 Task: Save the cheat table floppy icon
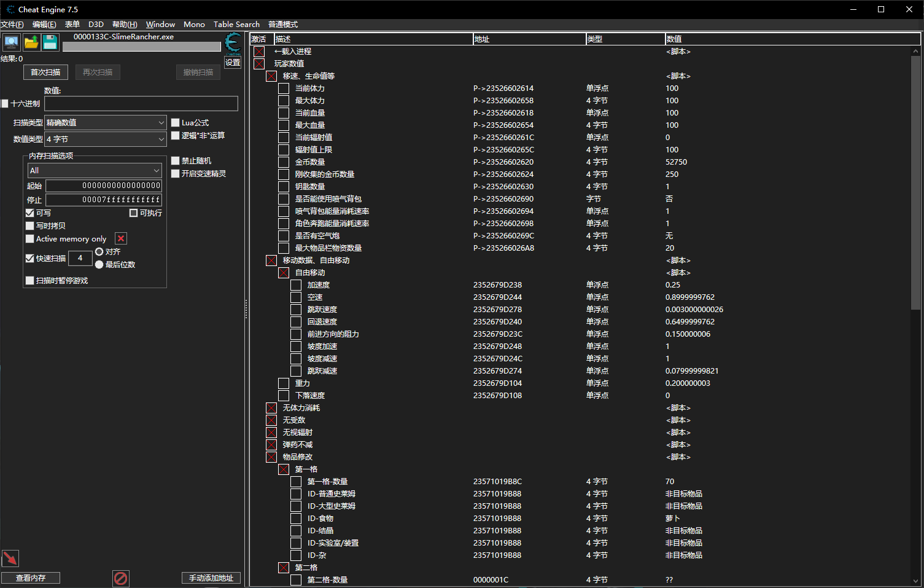[x=50, y=42]
